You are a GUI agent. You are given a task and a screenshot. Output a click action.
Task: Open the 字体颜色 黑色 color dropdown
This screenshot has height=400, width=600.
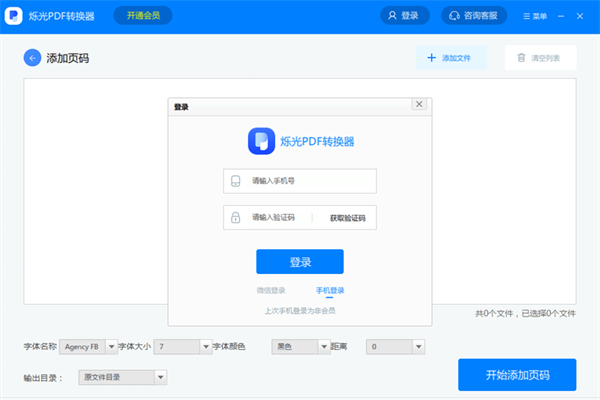point(323,346)
